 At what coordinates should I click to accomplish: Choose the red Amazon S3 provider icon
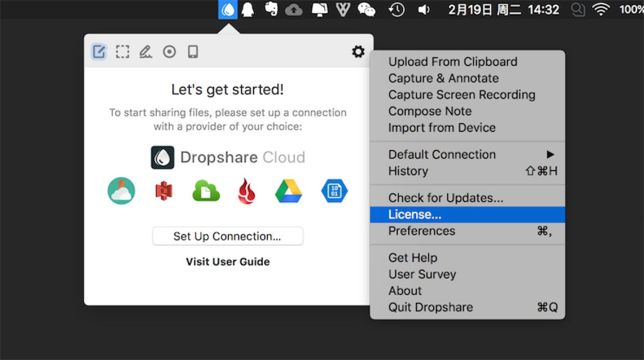pos(164,191)
